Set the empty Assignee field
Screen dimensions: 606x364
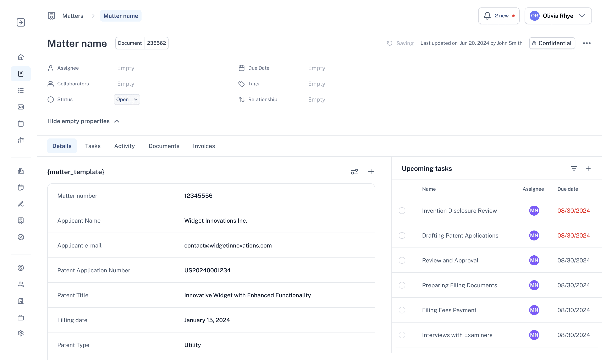[x=126, y=68]
